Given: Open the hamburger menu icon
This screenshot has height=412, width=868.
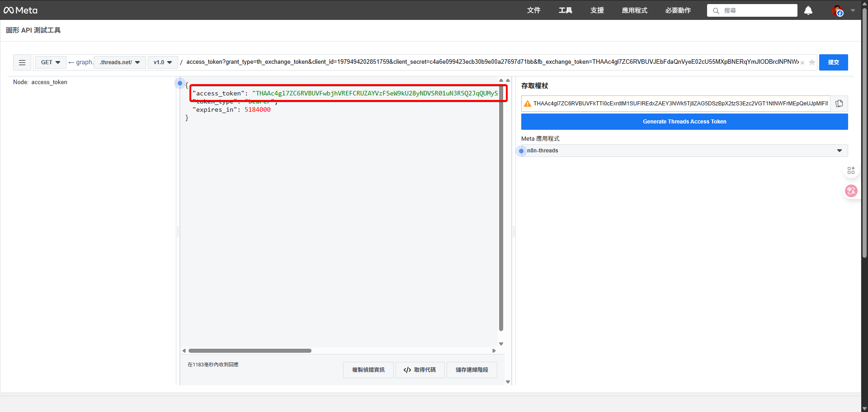Looking at the screenshot, I should (22, 62).
